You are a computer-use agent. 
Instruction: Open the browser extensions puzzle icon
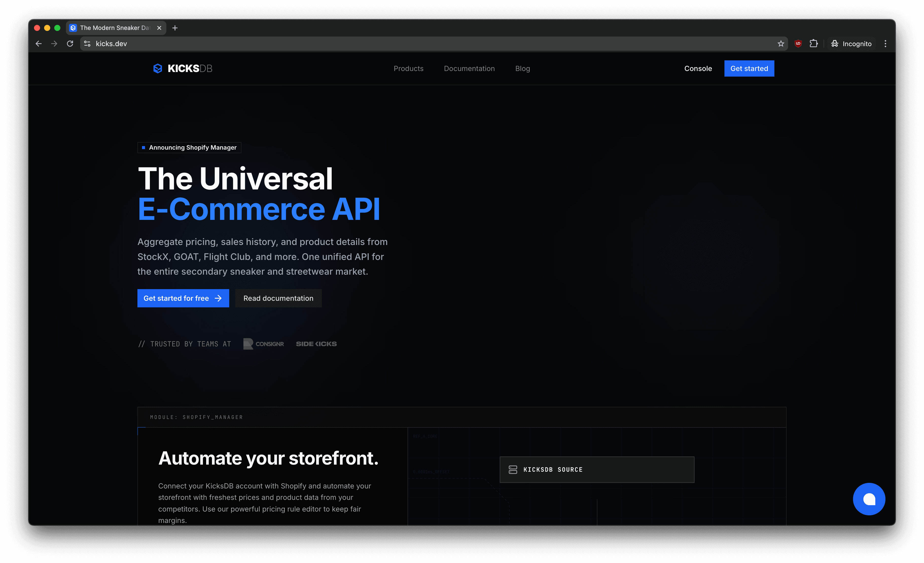[x=813, y=44]
